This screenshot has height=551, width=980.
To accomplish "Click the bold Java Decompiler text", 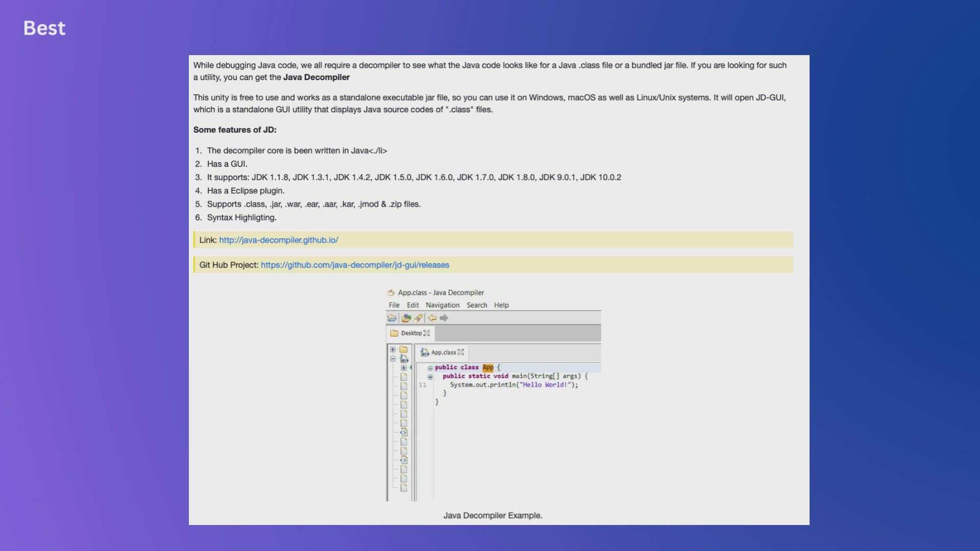I will 316,77.
